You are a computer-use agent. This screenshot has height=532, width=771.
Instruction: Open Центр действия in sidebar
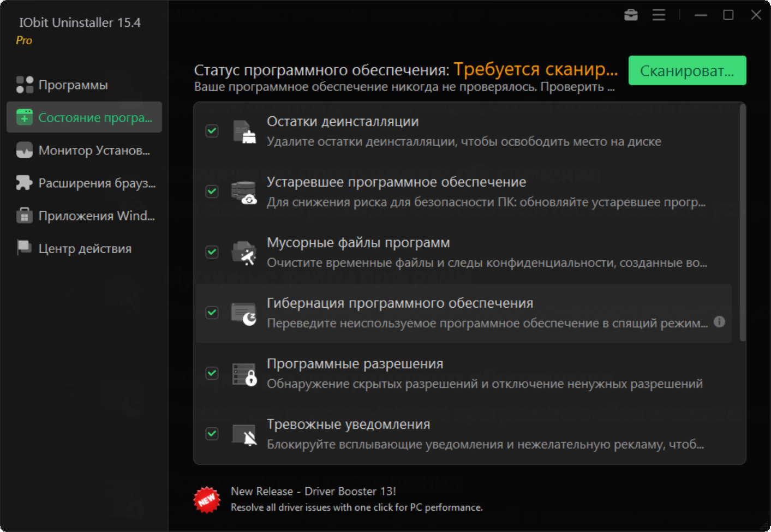tap(85, 249)
